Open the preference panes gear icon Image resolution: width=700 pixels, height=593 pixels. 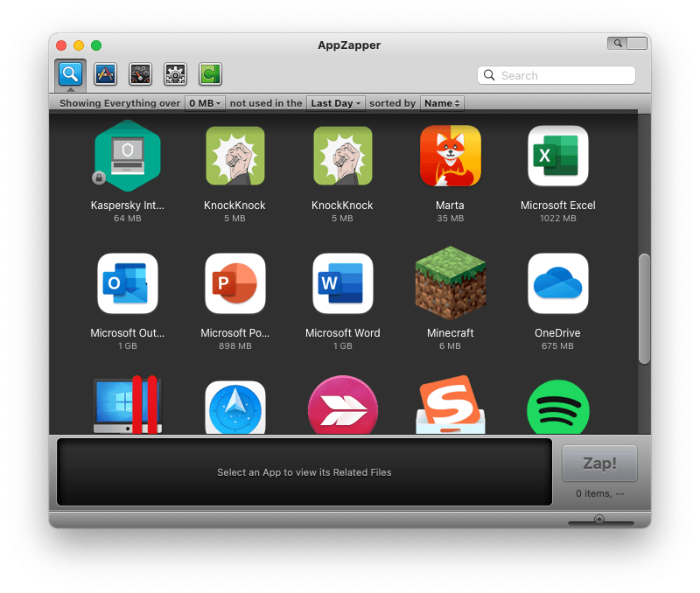coord(175,73)
